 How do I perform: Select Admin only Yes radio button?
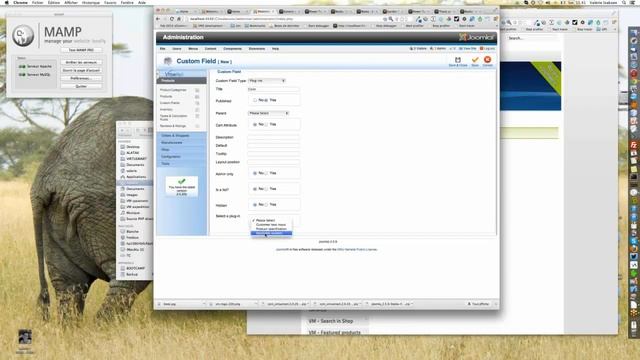267,173
